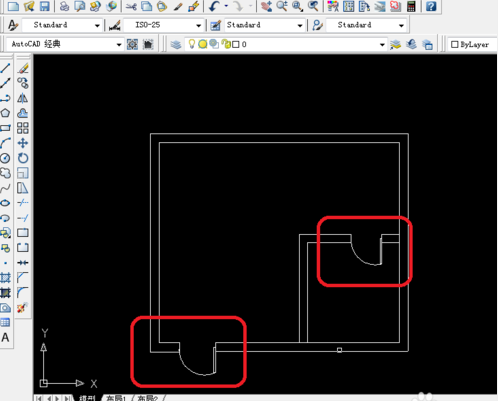Click the Help question mark button

431,6
